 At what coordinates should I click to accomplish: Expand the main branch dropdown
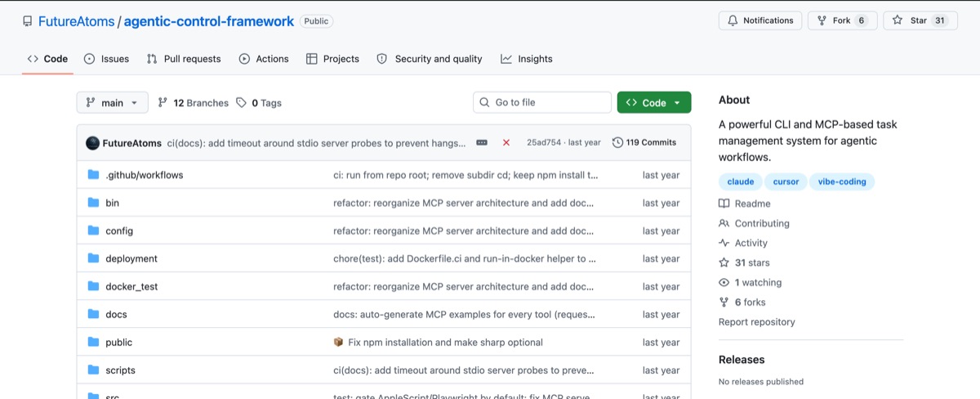point(113,103)
